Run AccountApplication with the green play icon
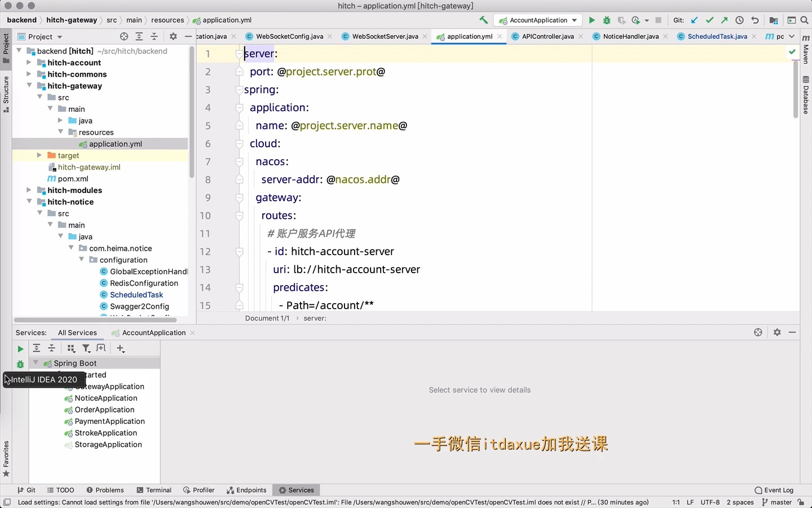This screenshot has height=508, width=812. coord(592,20)
